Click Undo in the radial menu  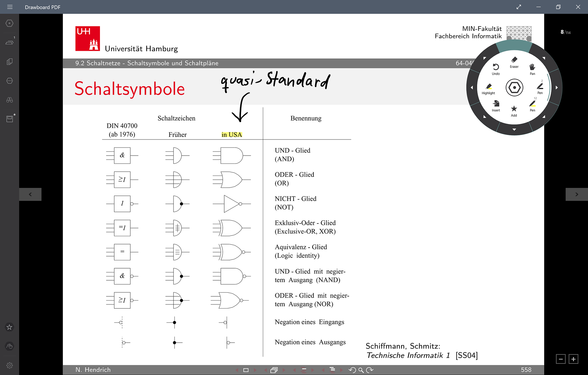496,69
